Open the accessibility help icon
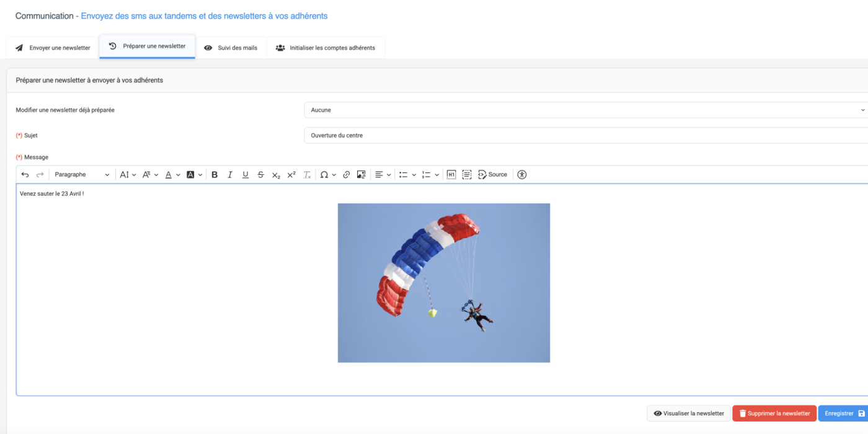The width and height of the screenshot is (868, 434). pyautogui.click(x=522, y=175)
